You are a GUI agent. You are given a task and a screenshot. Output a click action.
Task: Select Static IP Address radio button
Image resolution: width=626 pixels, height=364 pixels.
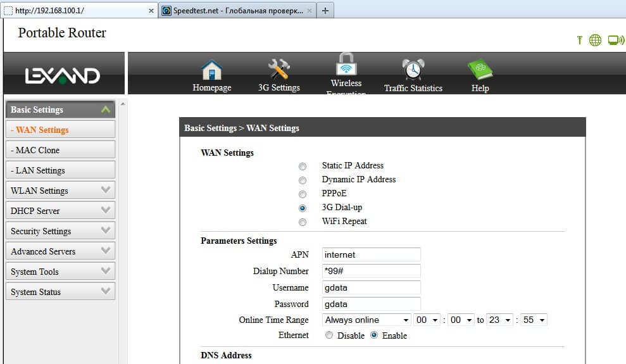pyautogui.click(x=303, y=166)
